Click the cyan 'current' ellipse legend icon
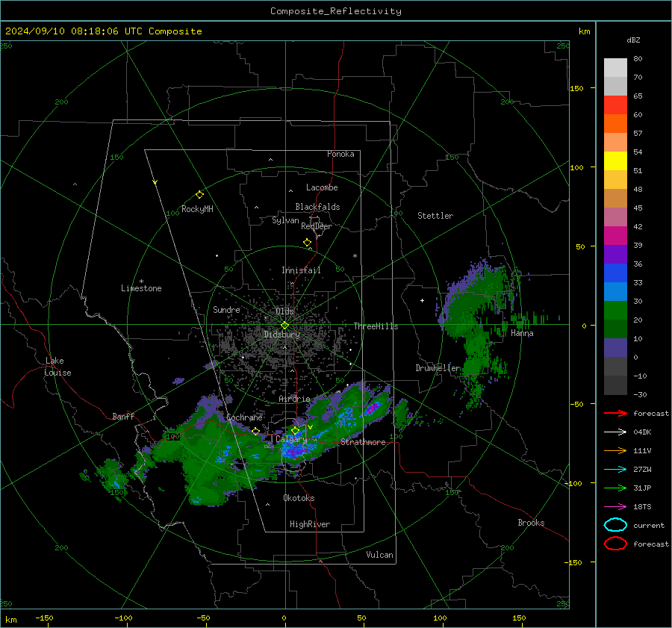Viewport: 672px width, 628px height. tap(615, 525)
